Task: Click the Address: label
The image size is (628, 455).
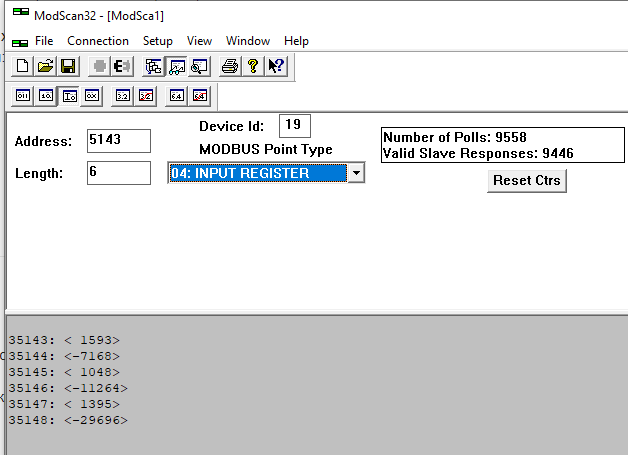Action: (x=43, y=141)
